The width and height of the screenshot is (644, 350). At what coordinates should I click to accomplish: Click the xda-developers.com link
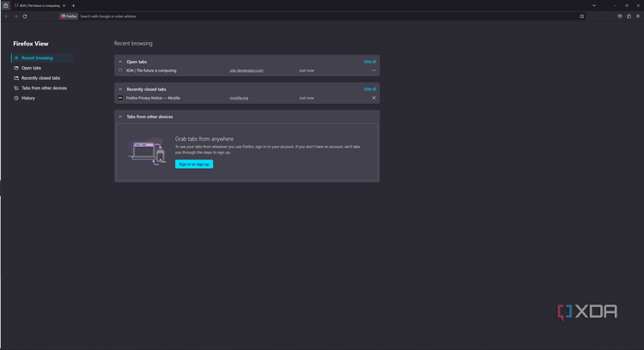click(246, 70)
